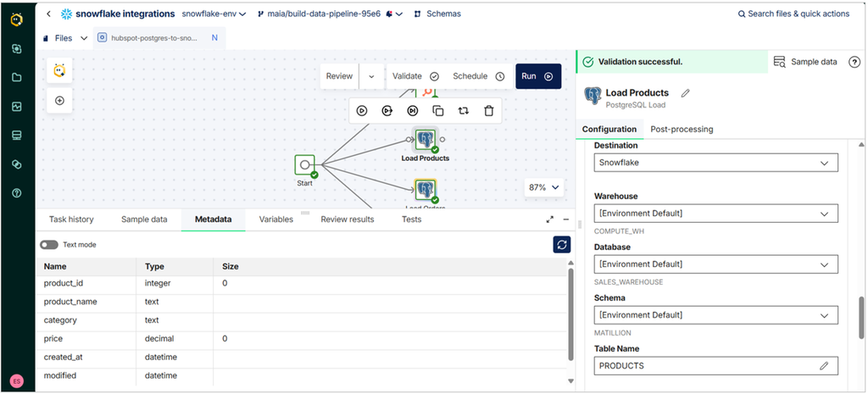The width and height of the screenshot is (868, 394).
Task: Click the run from component icon
Action: pos(387,111)
